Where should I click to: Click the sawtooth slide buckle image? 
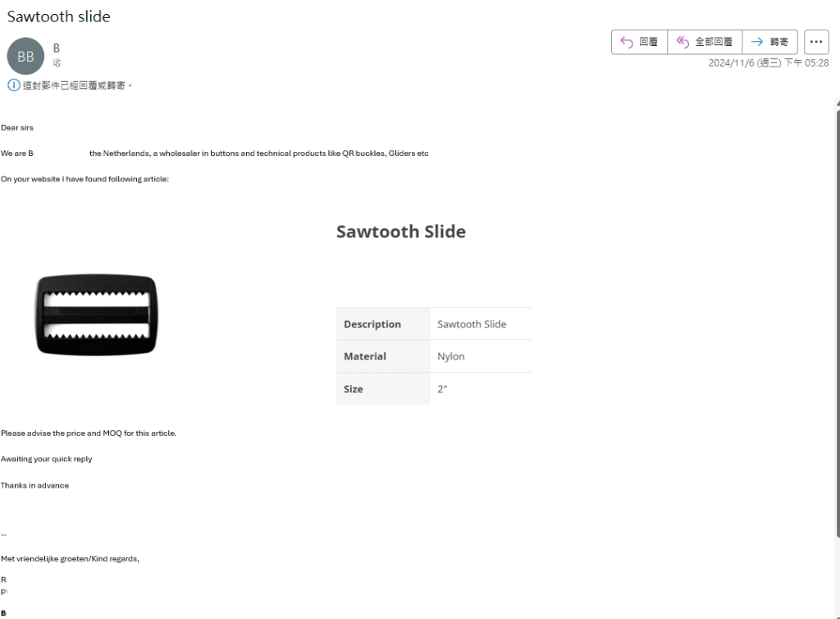click(x=97, y=315)
